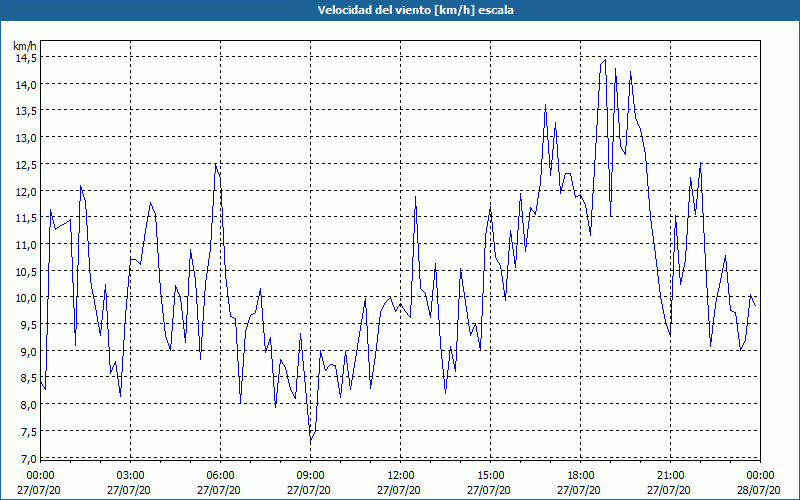This screenshot has height=500, width=800.
Task: Click the 7,5 y-axis value
Action: tap(28, 432)
